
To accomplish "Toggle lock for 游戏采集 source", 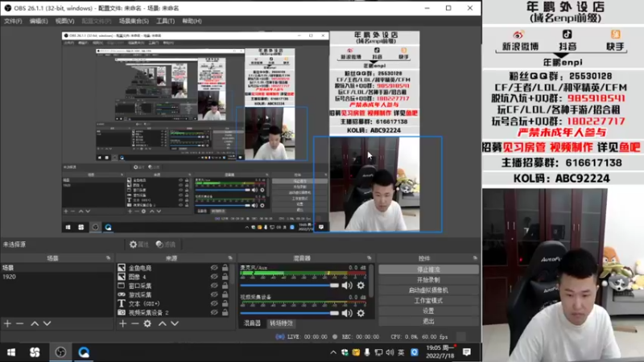I will 225,294.
